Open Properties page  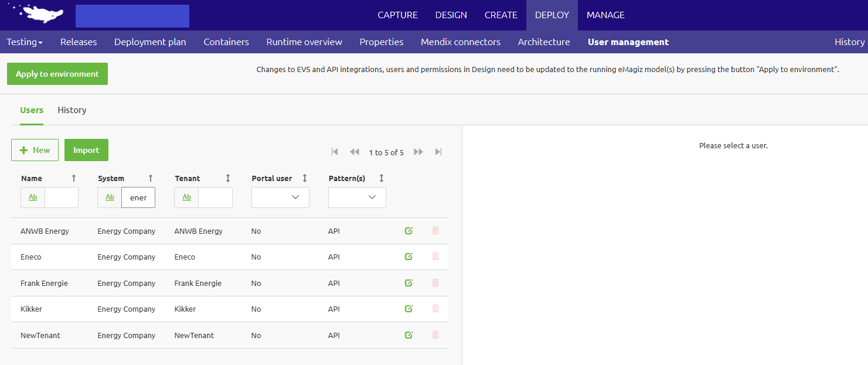coord(382,42)
